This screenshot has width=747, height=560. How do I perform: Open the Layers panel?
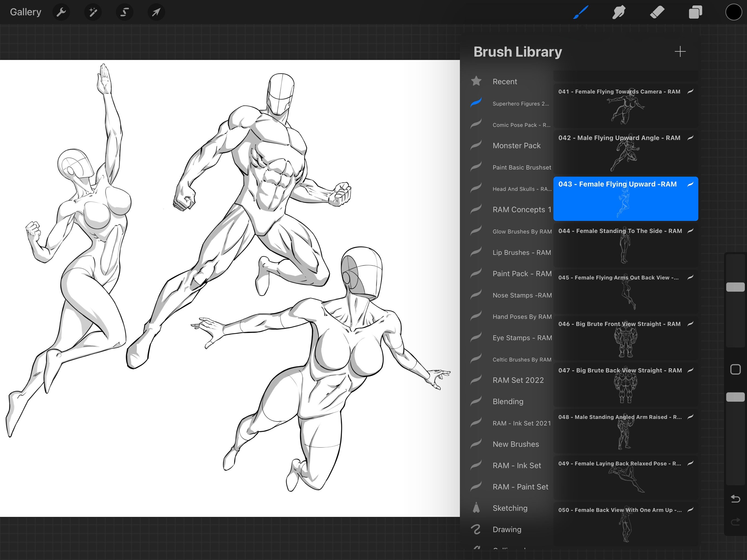(x=695, y=12)
